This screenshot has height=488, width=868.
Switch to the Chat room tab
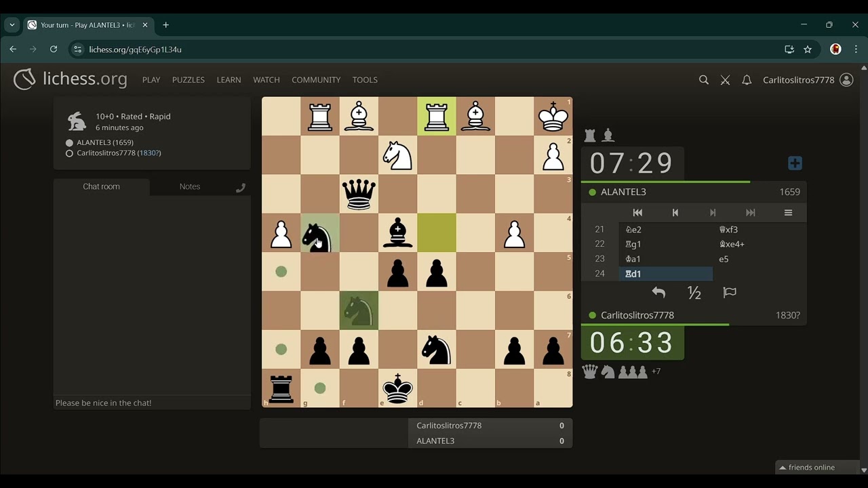(101, 186)
